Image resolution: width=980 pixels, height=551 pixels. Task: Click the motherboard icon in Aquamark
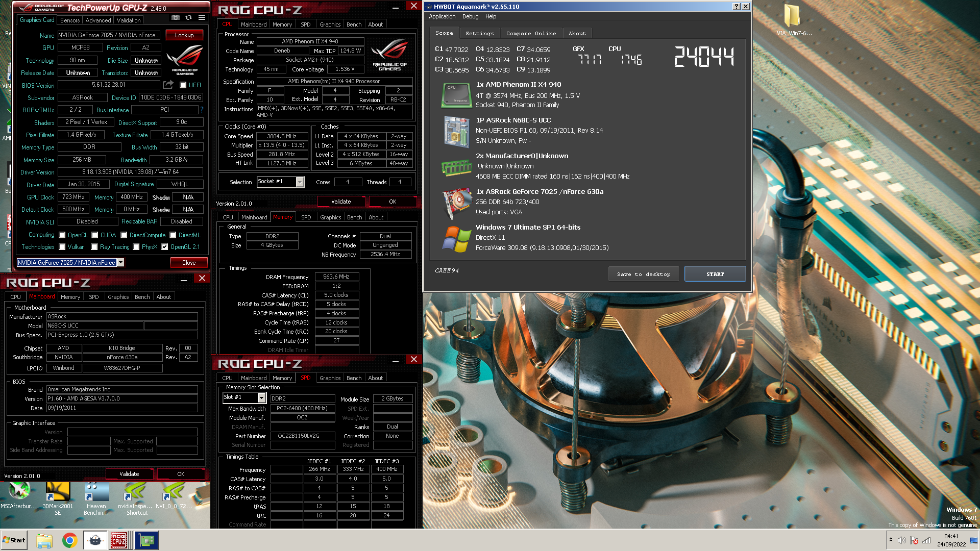pos(456,131)
